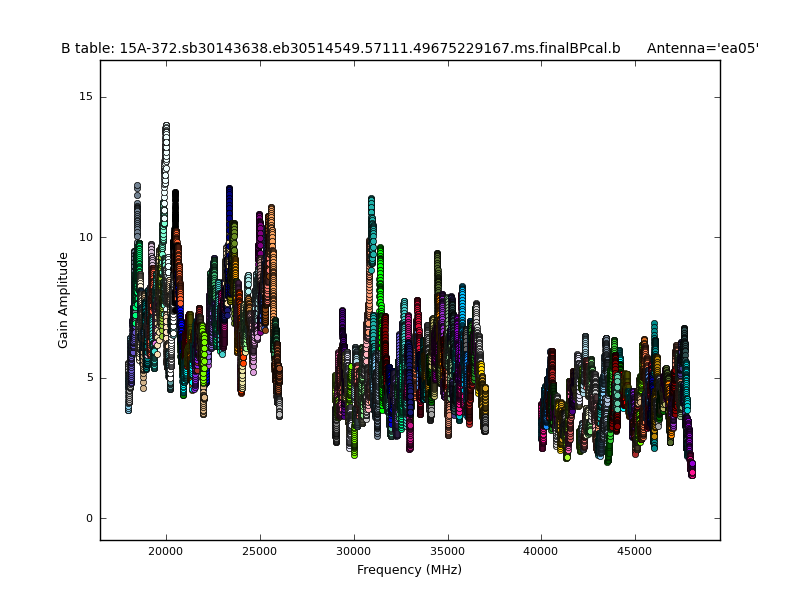Click the 40000 tick label on x-axis
The width and height of the screenshot is (800, 600).
point(541,550)
